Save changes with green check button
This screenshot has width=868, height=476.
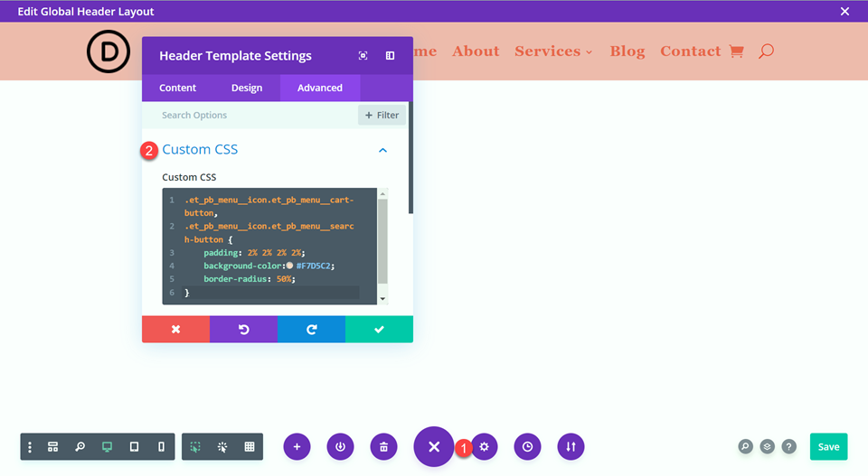point(379,330)
